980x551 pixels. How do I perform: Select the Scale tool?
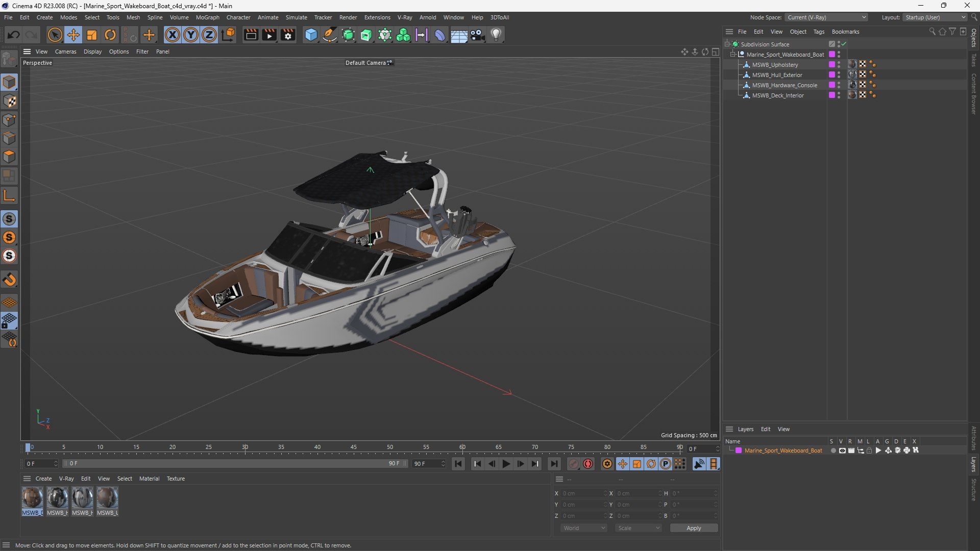pos(92,35)
